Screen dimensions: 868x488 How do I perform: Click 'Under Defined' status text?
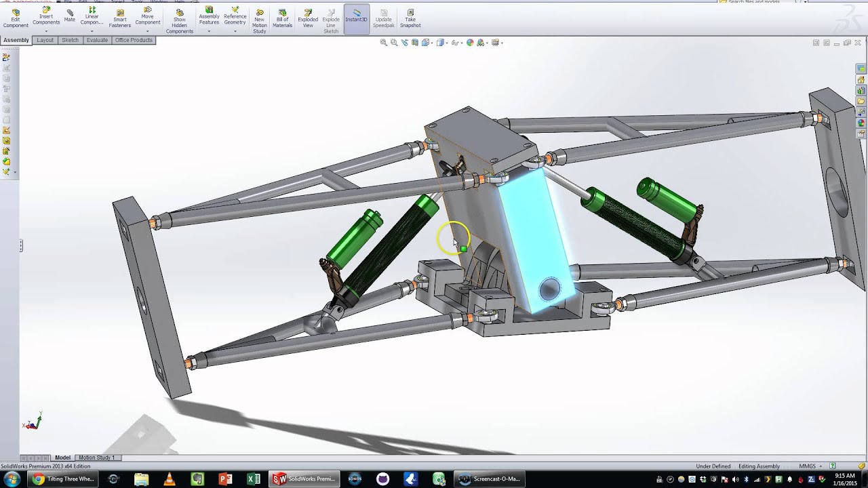click(713, 466)
